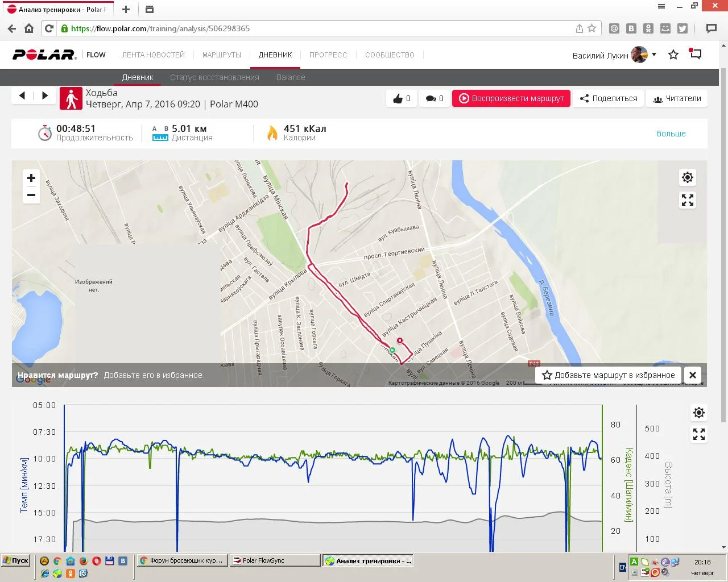Zoom out on the route map

click(x=31, y=195)
